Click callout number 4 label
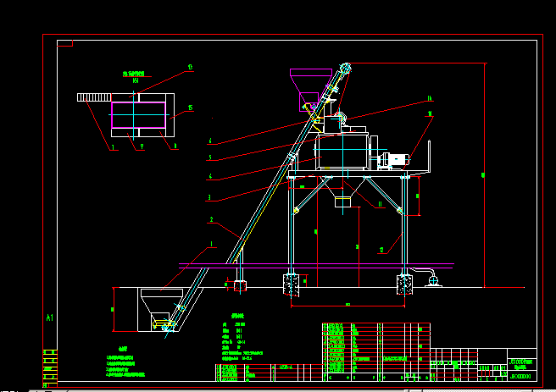The image size is (556, 392). point(211,176)
